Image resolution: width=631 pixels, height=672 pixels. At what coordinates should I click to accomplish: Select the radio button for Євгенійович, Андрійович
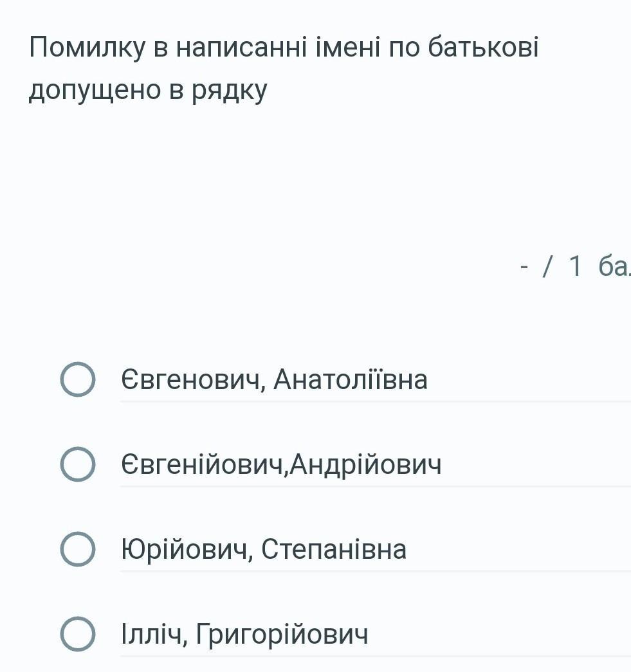pos(78,464)
